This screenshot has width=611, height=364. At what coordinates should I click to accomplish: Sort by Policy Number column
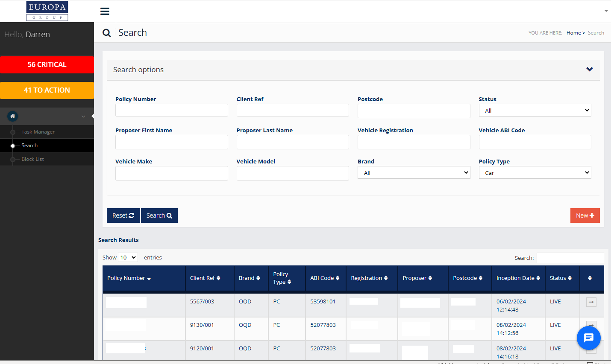click(129, 278)
